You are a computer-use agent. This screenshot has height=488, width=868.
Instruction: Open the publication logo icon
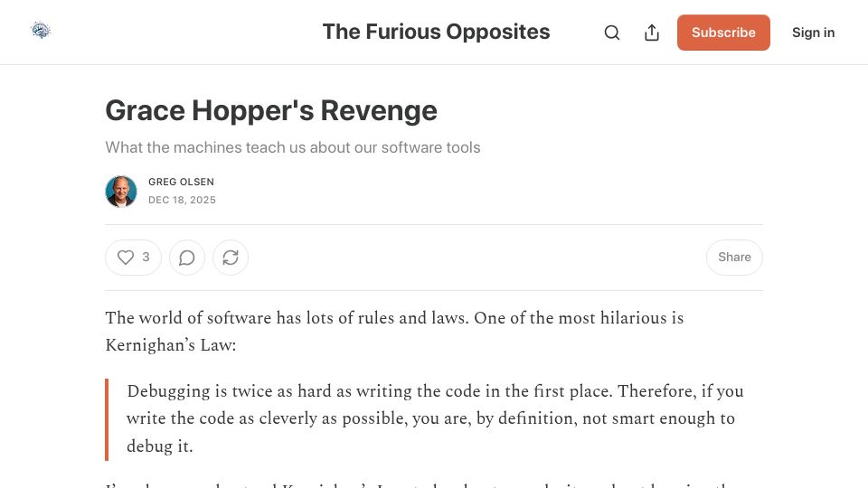(x=41, y=31)
